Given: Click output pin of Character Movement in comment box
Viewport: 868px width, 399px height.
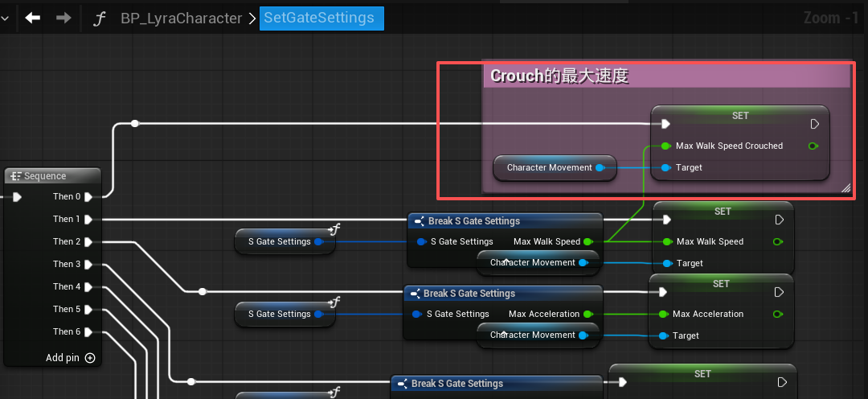Looking at the screenshot, I should coord(600,167).
